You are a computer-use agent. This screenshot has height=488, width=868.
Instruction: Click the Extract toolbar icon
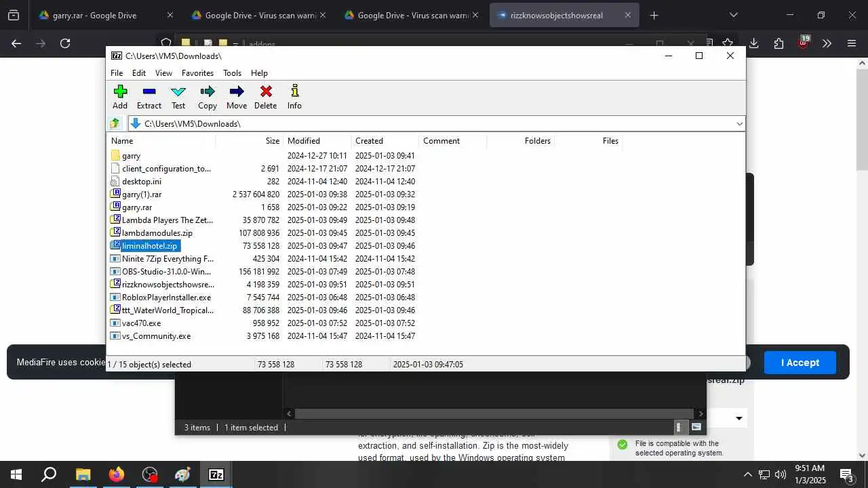click(x=149, y=97)
